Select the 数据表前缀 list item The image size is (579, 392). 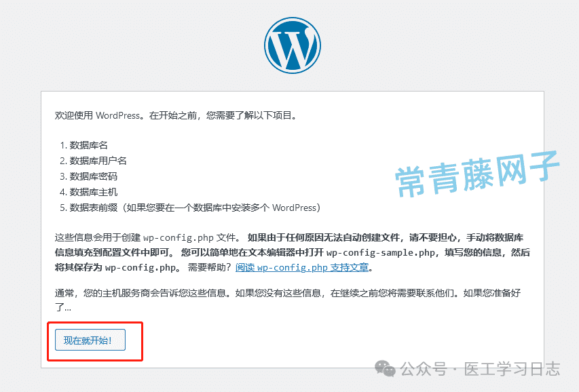coord(195,208)
